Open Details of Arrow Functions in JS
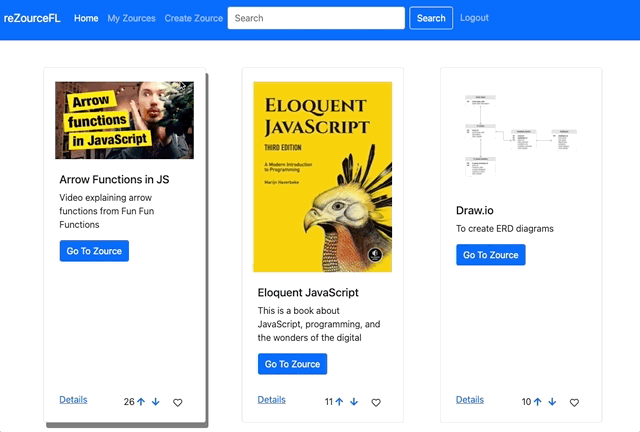This screenshot has height=432, width=640. [x=73, y=400]
